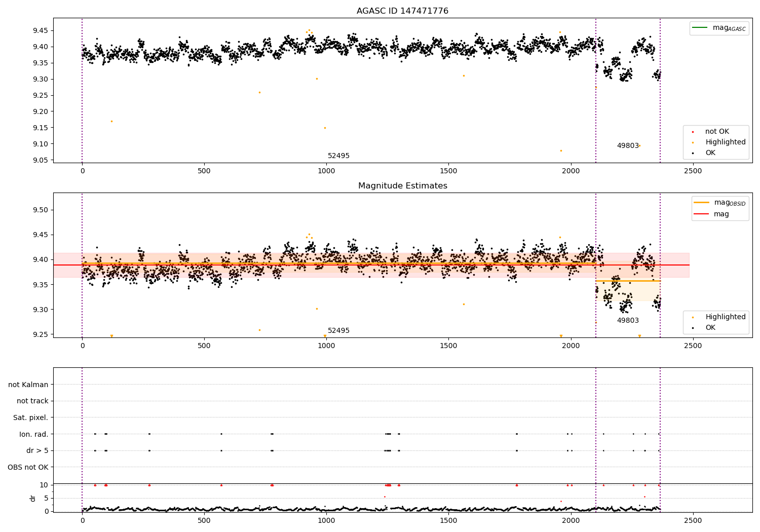This screenshot has height=532, width=760.
Task: Click 'OK' legend entry in middle plot
Action: [x=710, y=328]
